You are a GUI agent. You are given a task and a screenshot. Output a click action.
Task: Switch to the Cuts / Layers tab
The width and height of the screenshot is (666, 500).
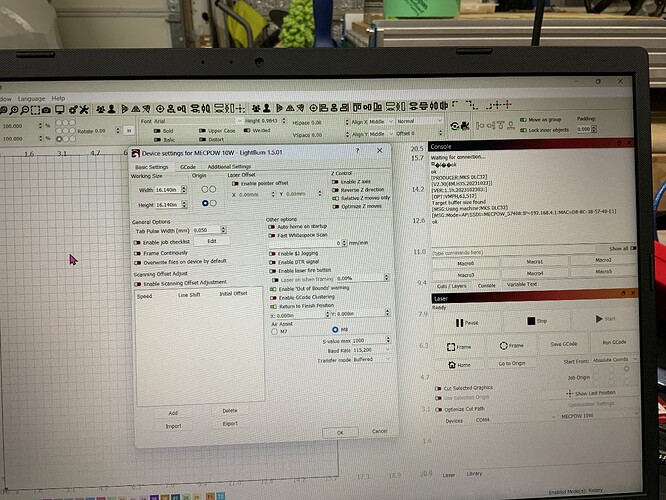[452, 286]
